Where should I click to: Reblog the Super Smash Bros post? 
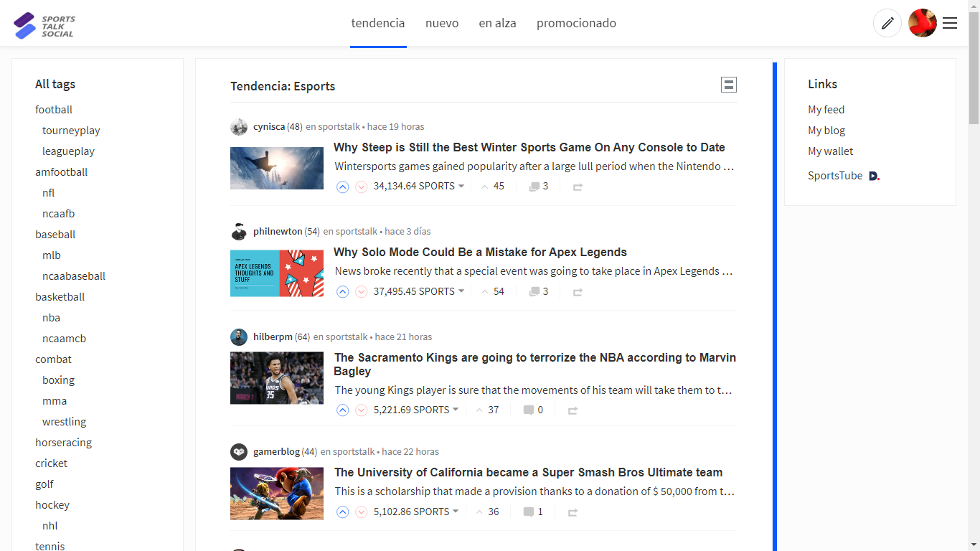point(573,512)
